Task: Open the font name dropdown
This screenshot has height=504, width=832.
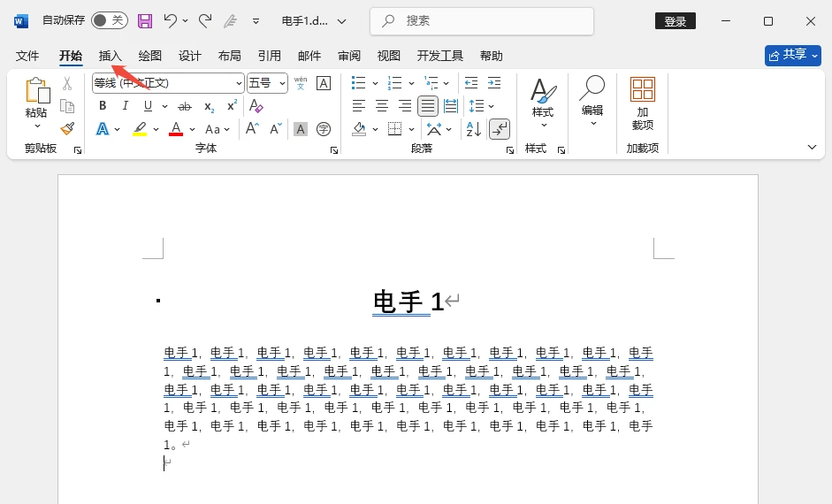Action: pyautogui.click(x=239, y=83)
